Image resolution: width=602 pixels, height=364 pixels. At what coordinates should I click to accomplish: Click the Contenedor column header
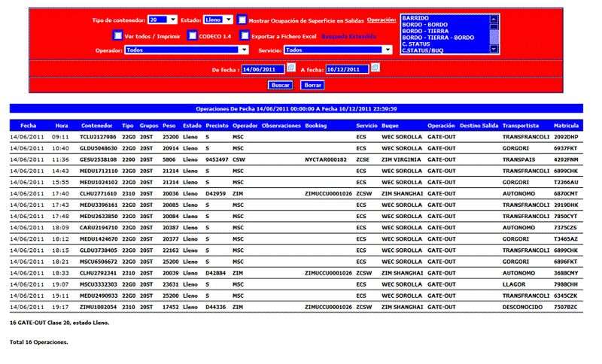97,126
